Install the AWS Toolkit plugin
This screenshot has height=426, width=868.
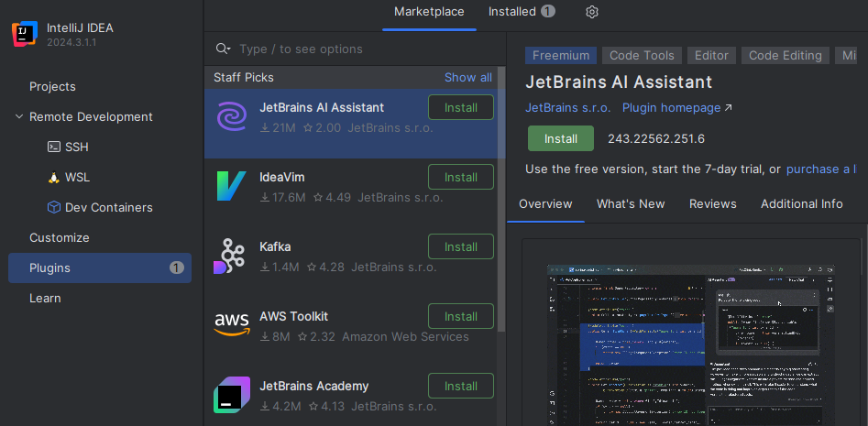(x=460, y=316)
